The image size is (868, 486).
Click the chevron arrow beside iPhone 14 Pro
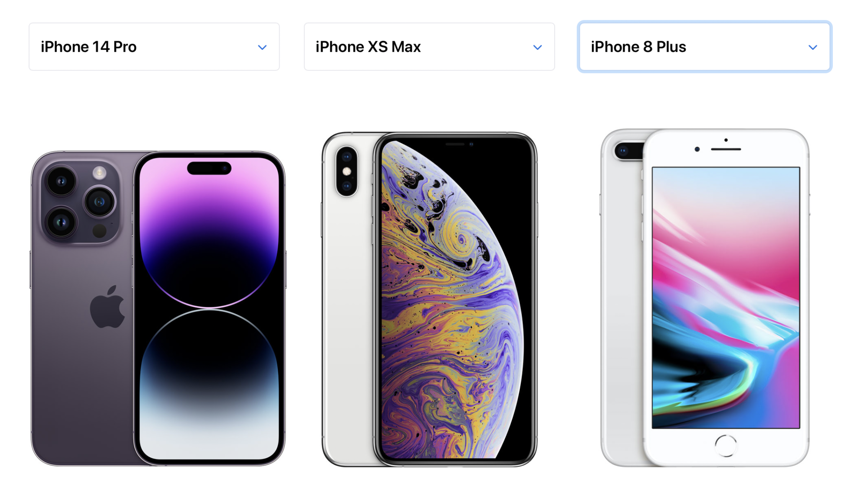click(262, 47)
